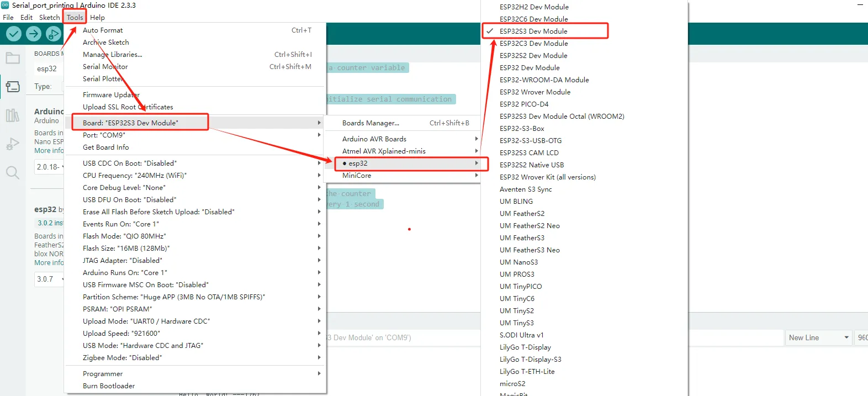Expand PSRAM OPI PSRAM submenu

(x=195, y=309)
